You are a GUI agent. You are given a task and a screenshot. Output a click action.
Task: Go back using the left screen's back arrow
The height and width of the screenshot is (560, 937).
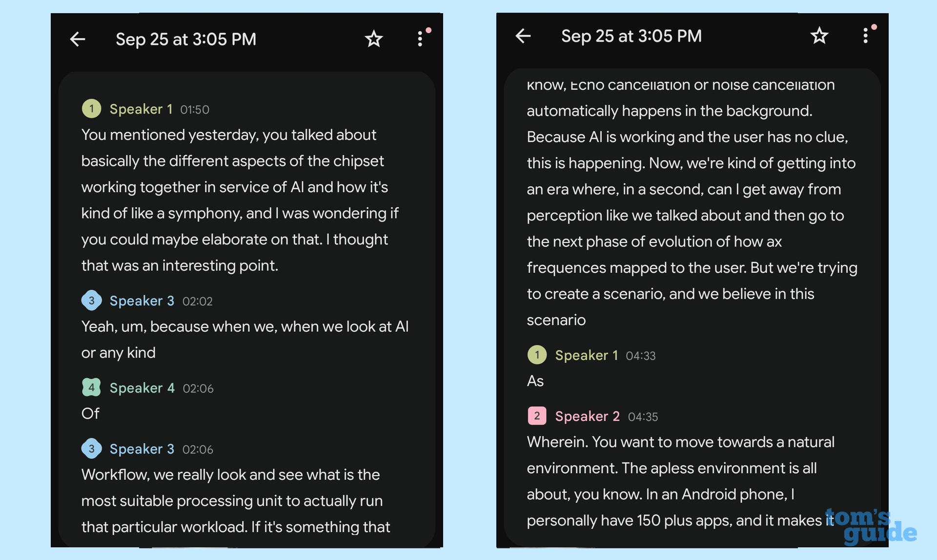tap(78, 39)
